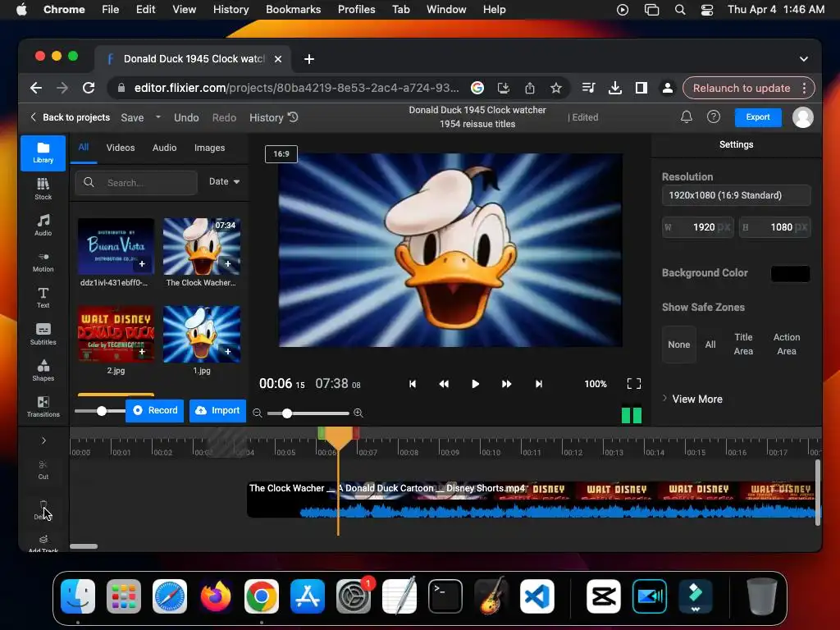Open the project History panel
Image resolution: width=840 pixels, height=630 pixels.
pyautogui.click(x=273, y=117)
